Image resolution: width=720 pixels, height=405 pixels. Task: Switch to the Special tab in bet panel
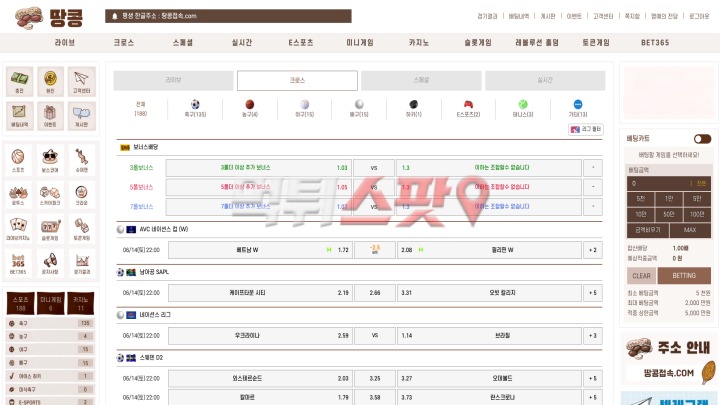tap(421, 80)
